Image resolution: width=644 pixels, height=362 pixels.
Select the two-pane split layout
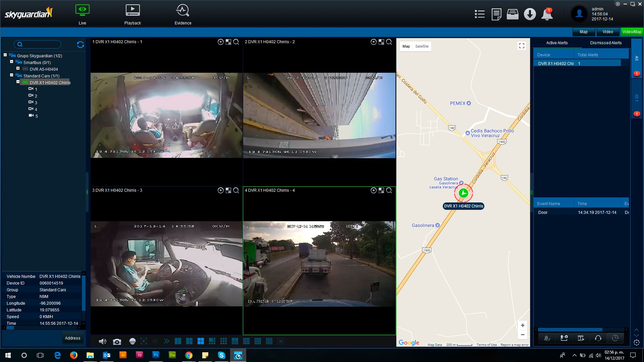pyautogui.click(x=178, y=341)
